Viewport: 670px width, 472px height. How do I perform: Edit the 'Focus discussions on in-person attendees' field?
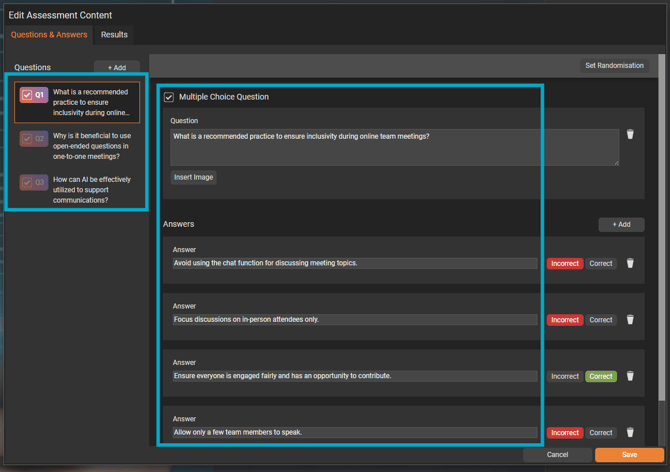point(355,320)
